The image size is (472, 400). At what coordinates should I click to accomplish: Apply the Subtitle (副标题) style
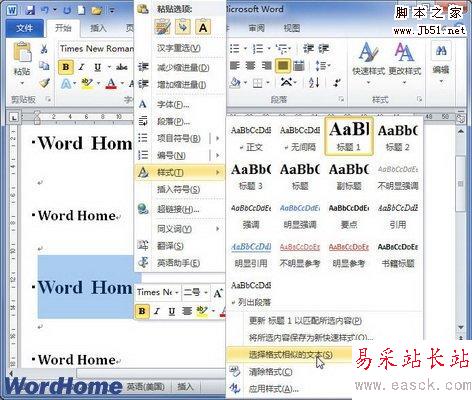click(349, 177)
